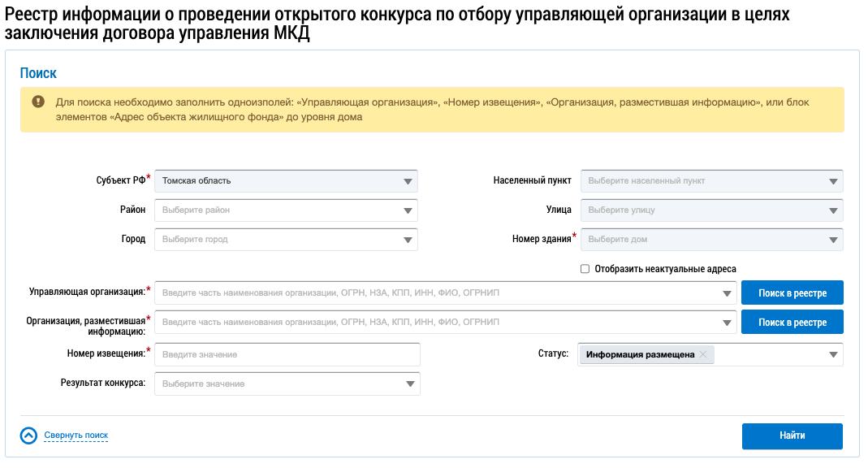Remove the 'Информация размещена' status tag
868x468 pixels.
pyautogui.click(x=703, y=354)
